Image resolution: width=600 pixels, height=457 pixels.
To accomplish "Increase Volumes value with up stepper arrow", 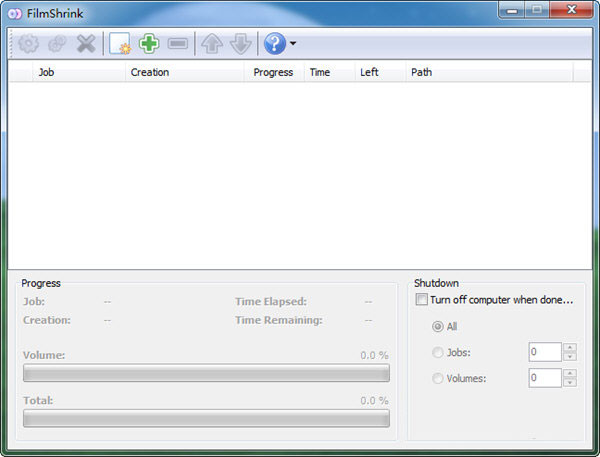I will [x=570, y=374].
